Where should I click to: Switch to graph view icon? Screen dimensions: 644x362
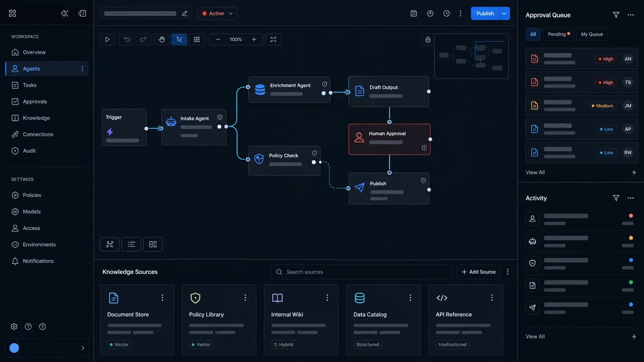coord(110,244)
